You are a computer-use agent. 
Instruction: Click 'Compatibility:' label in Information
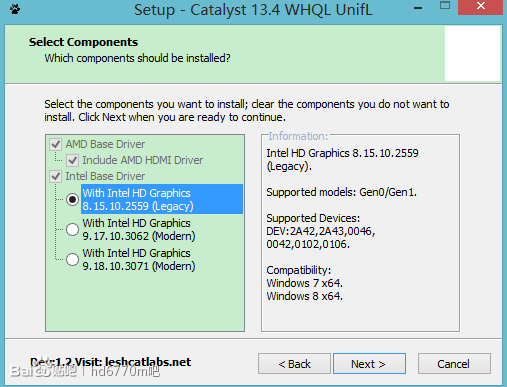pyautogui.click(x=299, y=270)
